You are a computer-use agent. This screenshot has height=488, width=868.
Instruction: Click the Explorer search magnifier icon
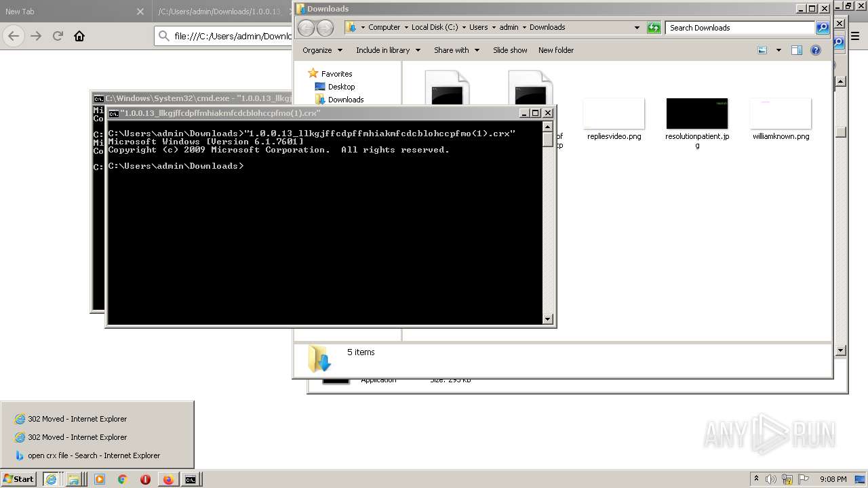(x=823, y=28)
